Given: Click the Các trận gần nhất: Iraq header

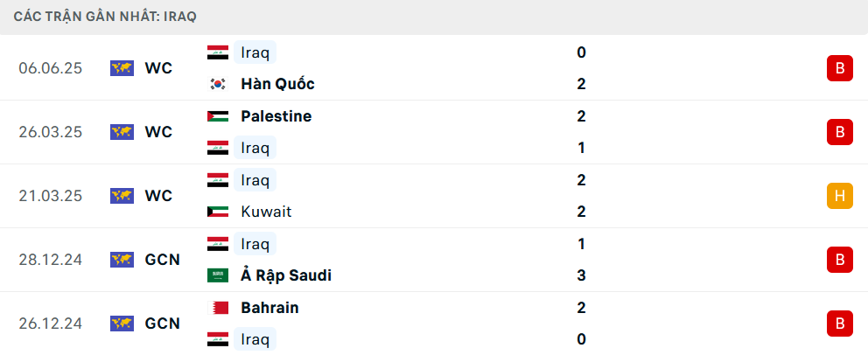Looking at the screenshot, I should coord(105,17).
